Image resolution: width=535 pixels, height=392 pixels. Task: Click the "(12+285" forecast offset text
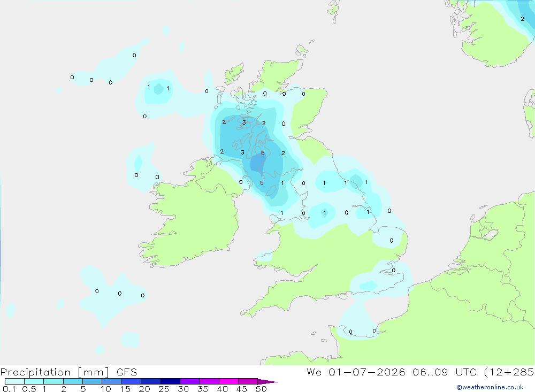tap(509, 372)
